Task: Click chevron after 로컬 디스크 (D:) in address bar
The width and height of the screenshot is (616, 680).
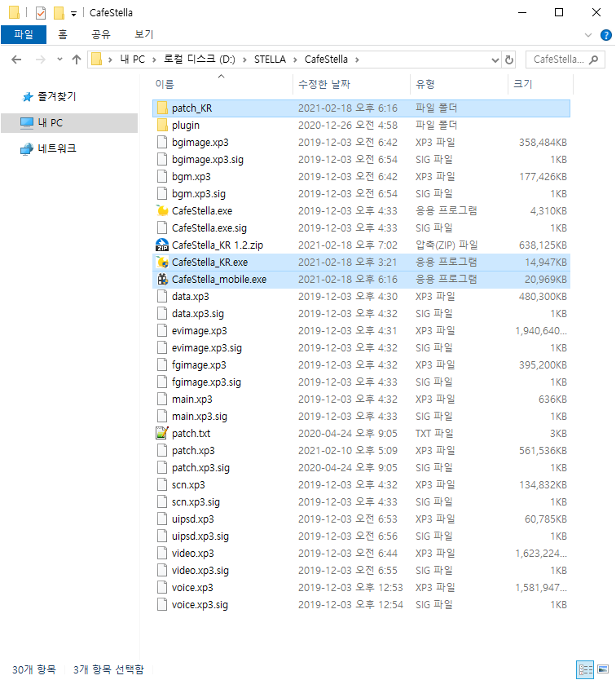Action: click(244, 60)
